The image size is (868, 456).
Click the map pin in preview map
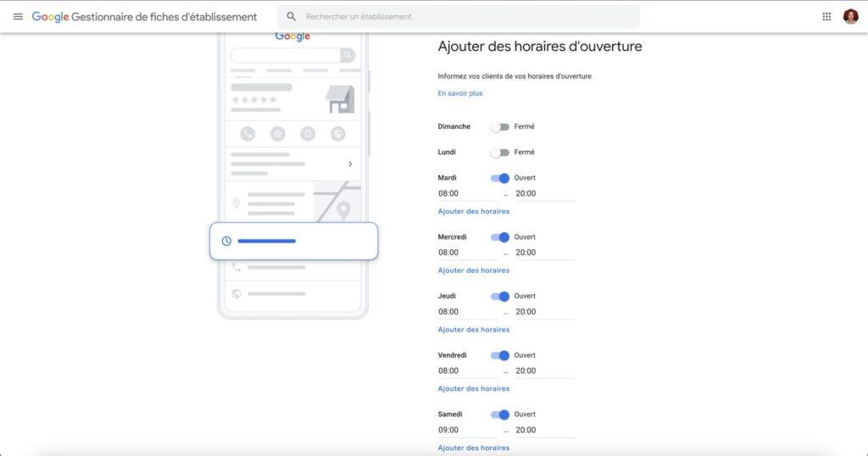pyautogui.click(x=344, y=211)
